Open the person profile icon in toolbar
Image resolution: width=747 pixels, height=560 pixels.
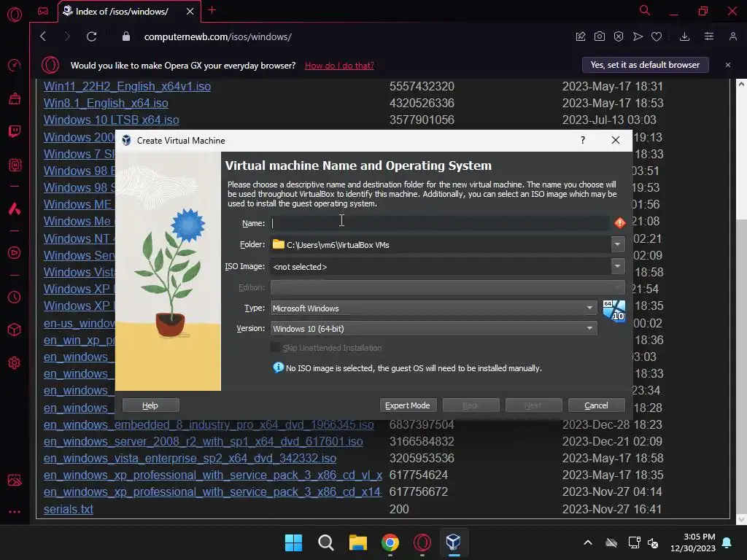(x=732, y=36)
